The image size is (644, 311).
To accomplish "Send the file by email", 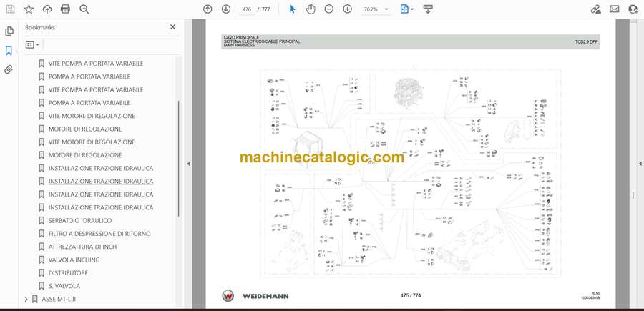I will [x=615, y=9].
